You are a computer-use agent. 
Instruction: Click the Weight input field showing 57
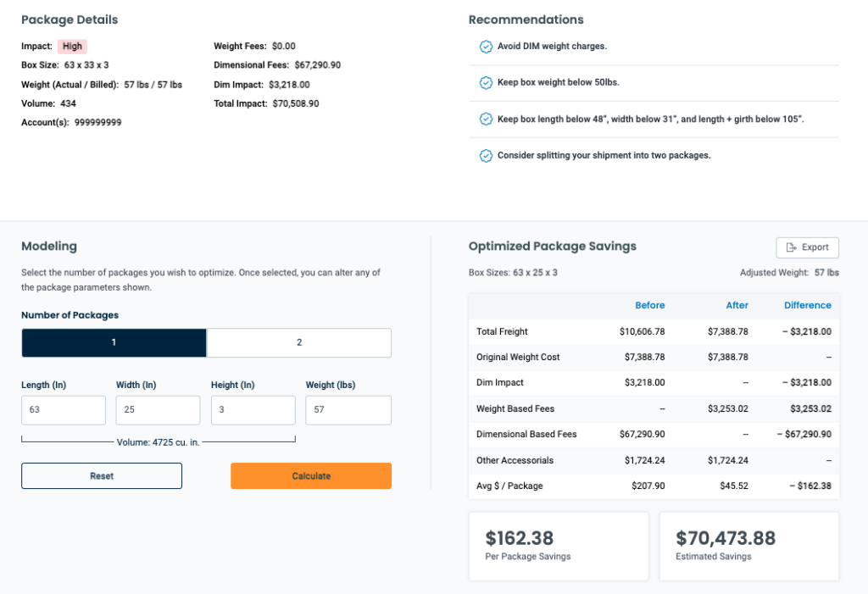[348, 409]
